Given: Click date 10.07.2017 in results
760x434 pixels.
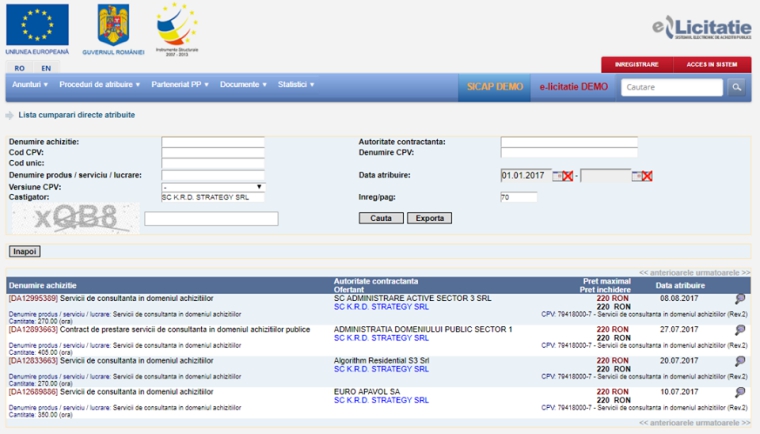Looking at the screenshot, I should pyautogui.click(x=679, y=391).
